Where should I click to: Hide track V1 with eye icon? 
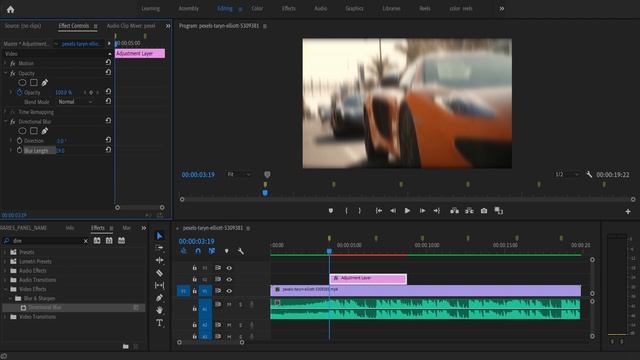tap(229, 291)
